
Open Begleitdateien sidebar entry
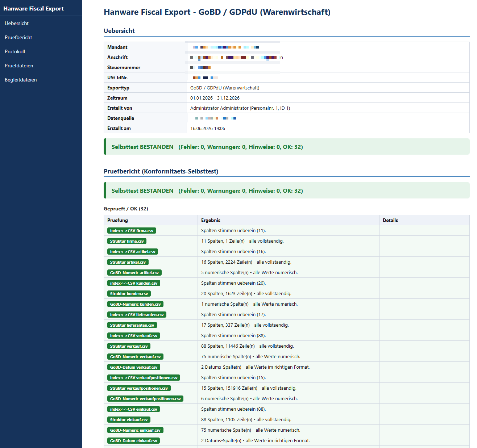click(21, 80)
